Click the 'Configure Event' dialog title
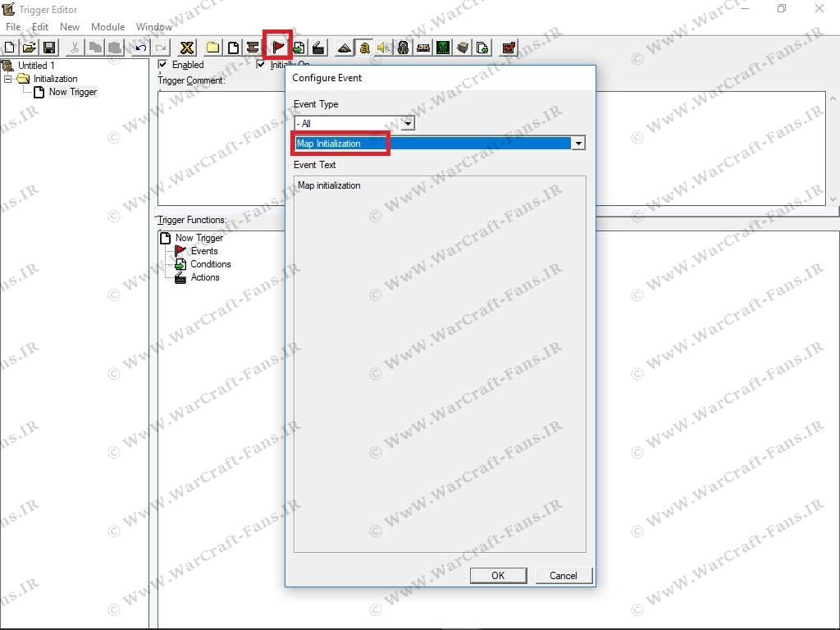The image size is (840, 630). pyautogui.click(x=326, y=78)
